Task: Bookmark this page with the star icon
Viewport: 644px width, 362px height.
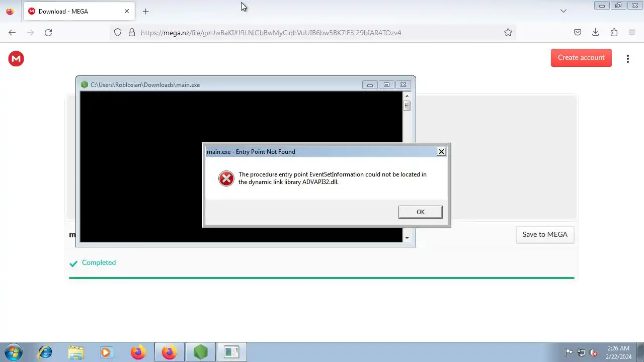Action: pos(508,33)
